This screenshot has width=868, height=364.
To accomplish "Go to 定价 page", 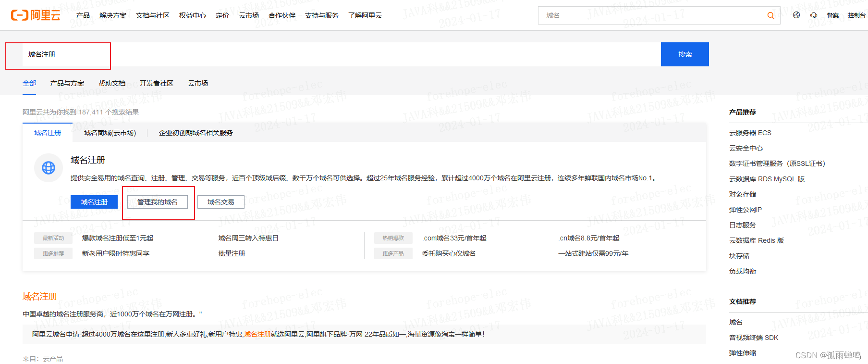I will [222, 15].
